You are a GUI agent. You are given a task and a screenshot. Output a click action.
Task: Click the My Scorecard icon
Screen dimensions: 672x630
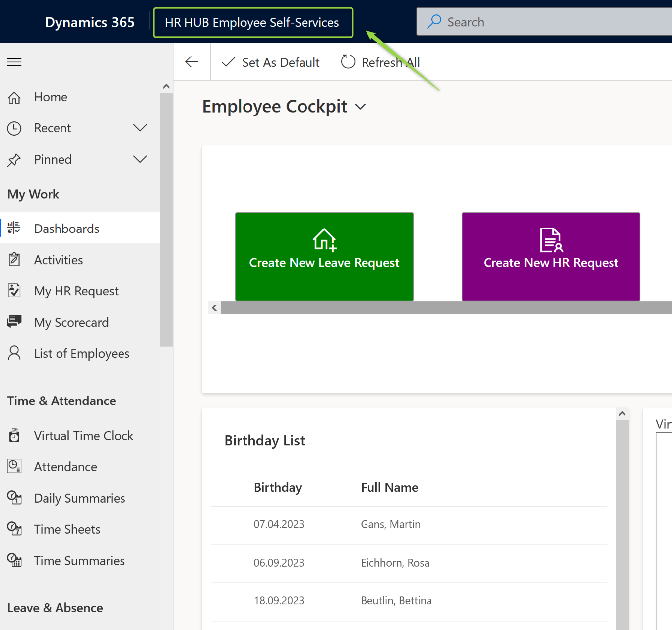coord(14,322)
